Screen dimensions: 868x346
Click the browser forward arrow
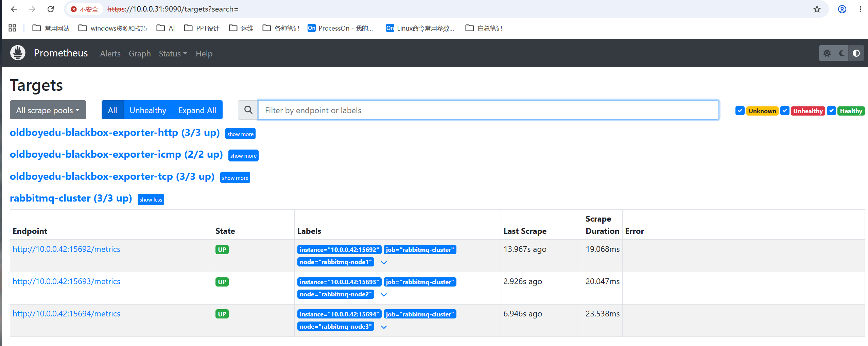coord(32,9)
